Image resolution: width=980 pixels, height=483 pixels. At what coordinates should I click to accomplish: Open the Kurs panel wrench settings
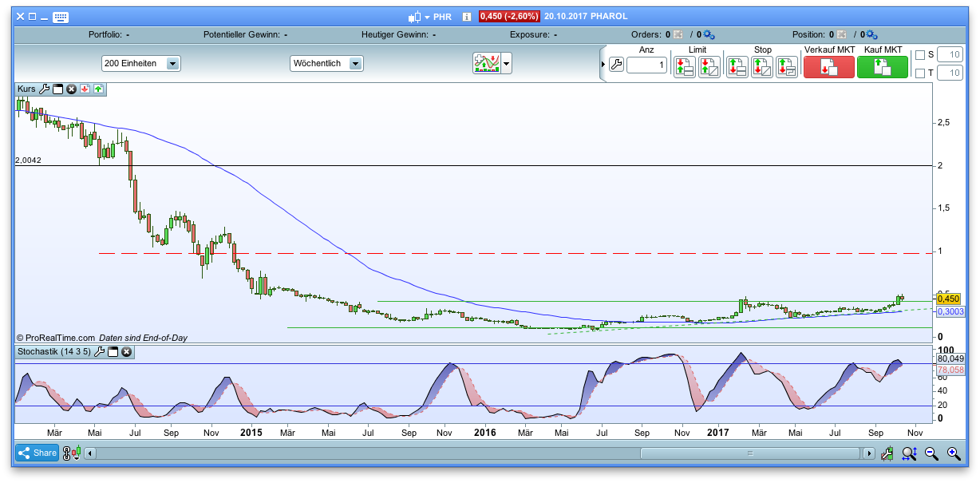pos(45,89)
